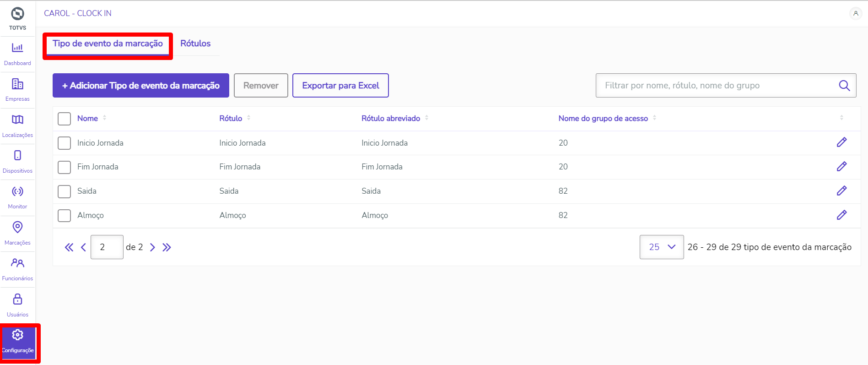The height and width of the screenshot is (365, 868).
Task: Click Adicionar Tipo de evento da marcação
Action: 141,86
